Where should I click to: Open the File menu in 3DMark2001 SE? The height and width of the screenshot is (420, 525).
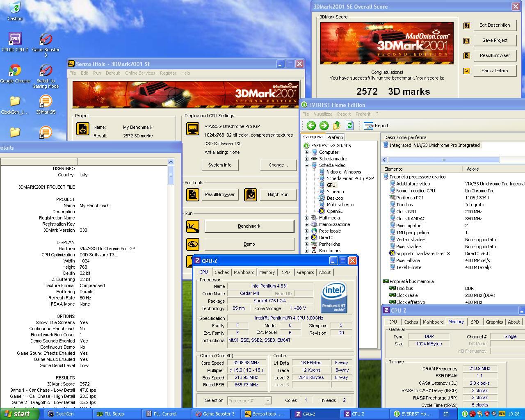[x=73, y=73]
